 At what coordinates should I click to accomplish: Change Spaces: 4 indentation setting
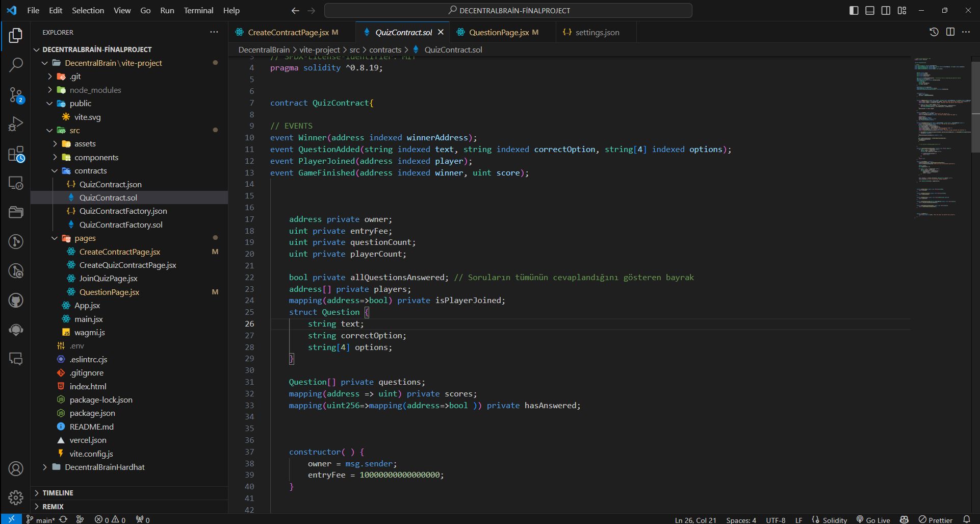pos(740,520)
